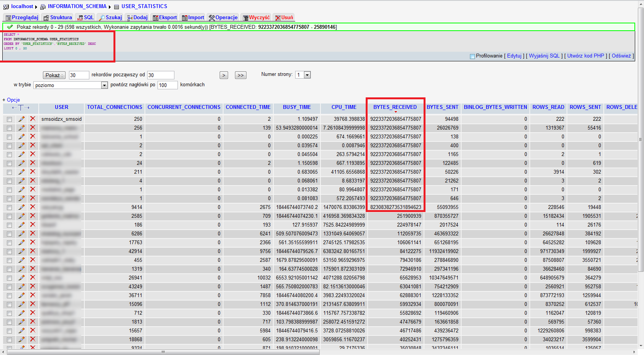Viewport: 644px width, 355px height.
Task: Tick the checkbox for smsoidzx_smsoid row
Action: coord(9,119)
